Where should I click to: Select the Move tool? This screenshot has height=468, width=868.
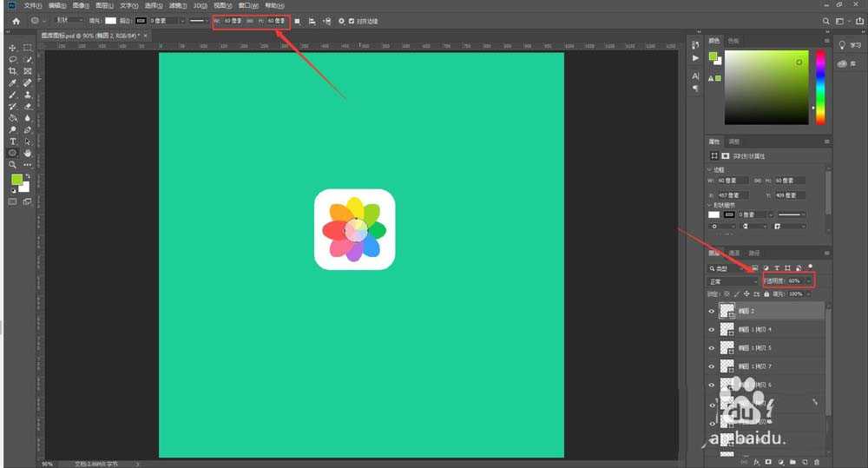13,48
